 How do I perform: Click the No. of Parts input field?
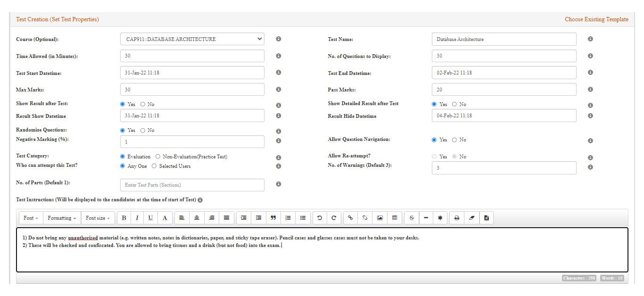(x=192, y=185)
